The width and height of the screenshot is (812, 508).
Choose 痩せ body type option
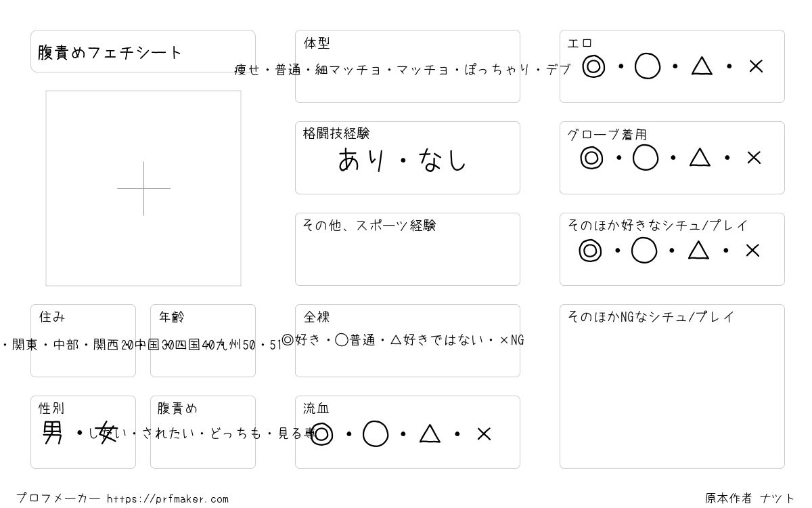tap(247, 70)
